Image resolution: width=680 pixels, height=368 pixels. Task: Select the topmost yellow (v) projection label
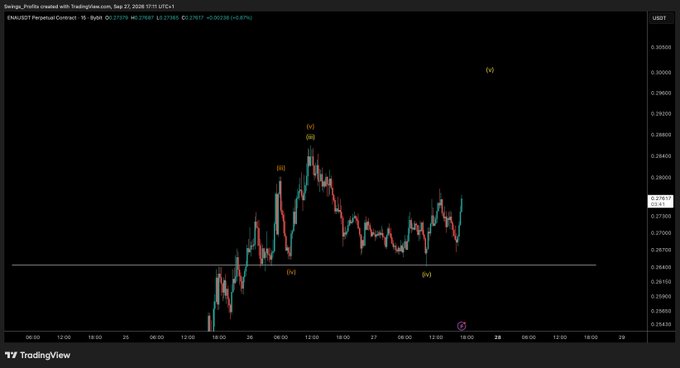[490, 70]
